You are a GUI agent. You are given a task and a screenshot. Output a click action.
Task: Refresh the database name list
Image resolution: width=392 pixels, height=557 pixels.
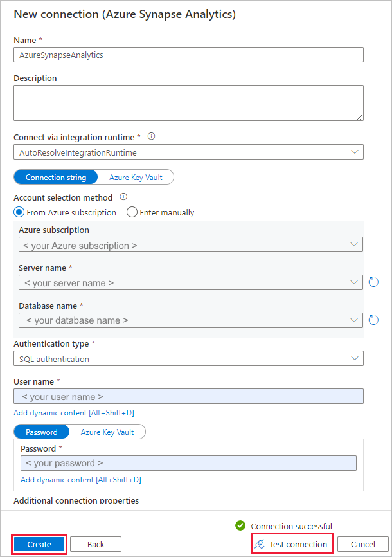(373, 320)
